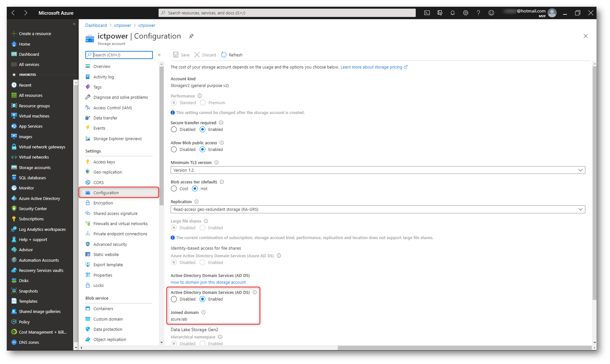Image resolution: width=610 pixels, height=364 pixels.
Task: Show info tooltip for Large file shares
Action: 206,221
